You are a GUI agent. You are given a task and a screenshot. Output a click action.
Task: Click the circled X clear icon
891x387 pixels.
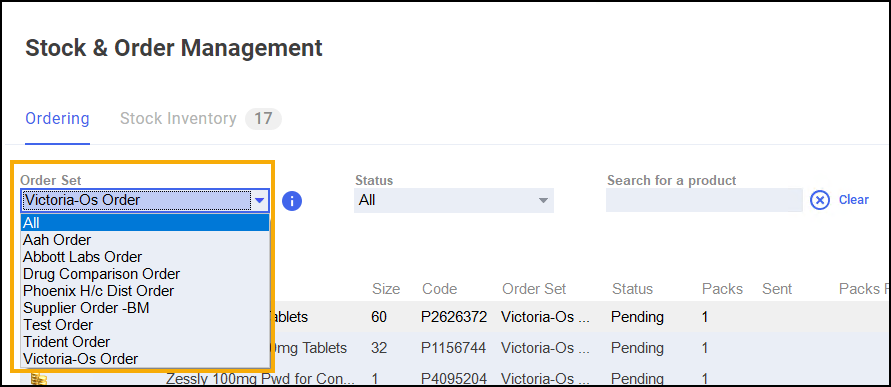click(819, 200)
